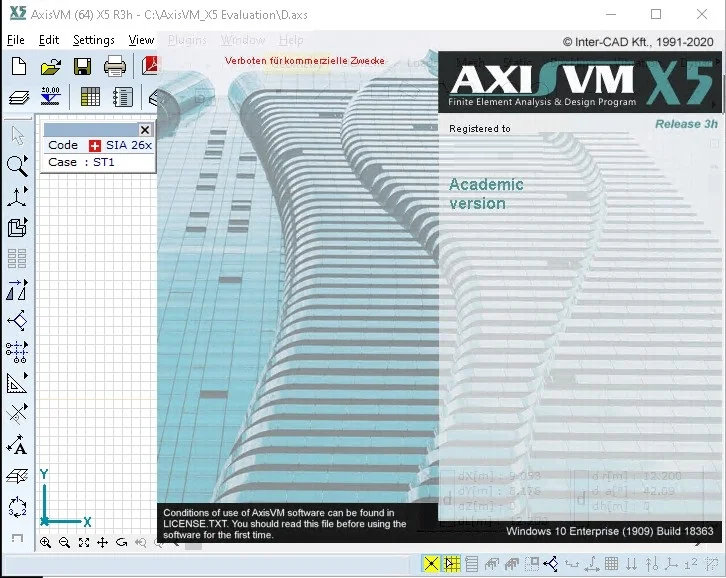726x578 pixels.
Task: Fit the model to view with the zoom-fit icon
Action: (x=84, y=542)
